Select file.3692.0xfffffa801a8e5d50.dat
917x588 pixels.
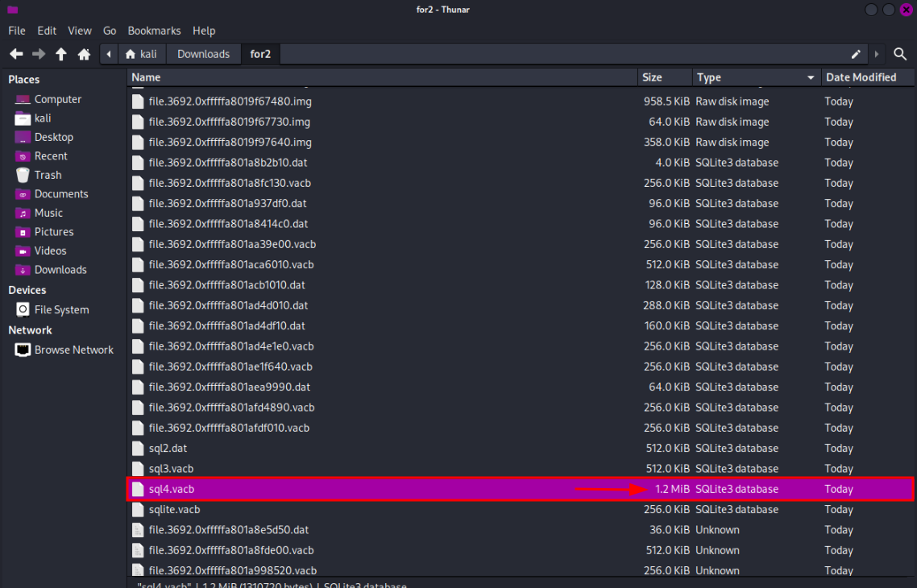click(521, 530)
